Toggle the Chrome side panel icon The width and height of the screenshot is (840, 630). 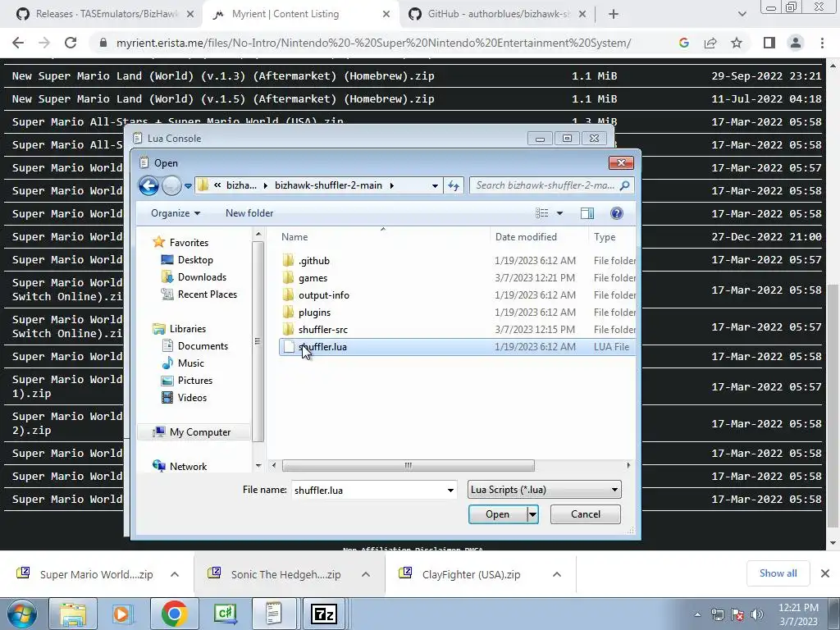[769, 43]
